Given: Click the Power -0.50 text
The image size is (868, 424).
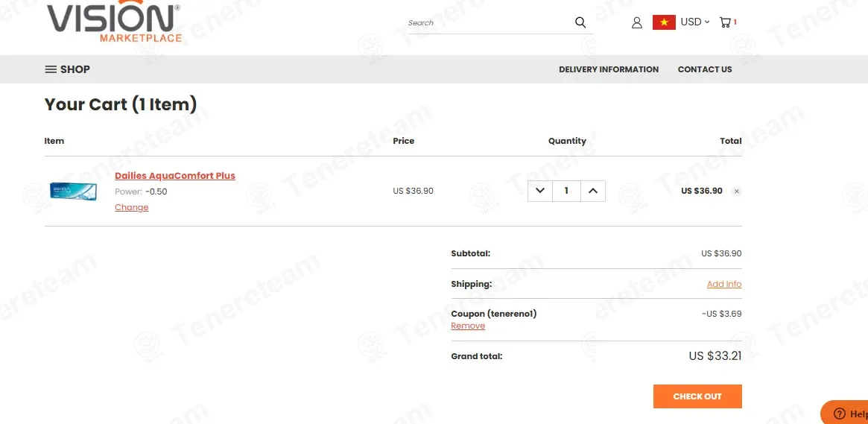Looking at the screenshot, I should point(141,192).
